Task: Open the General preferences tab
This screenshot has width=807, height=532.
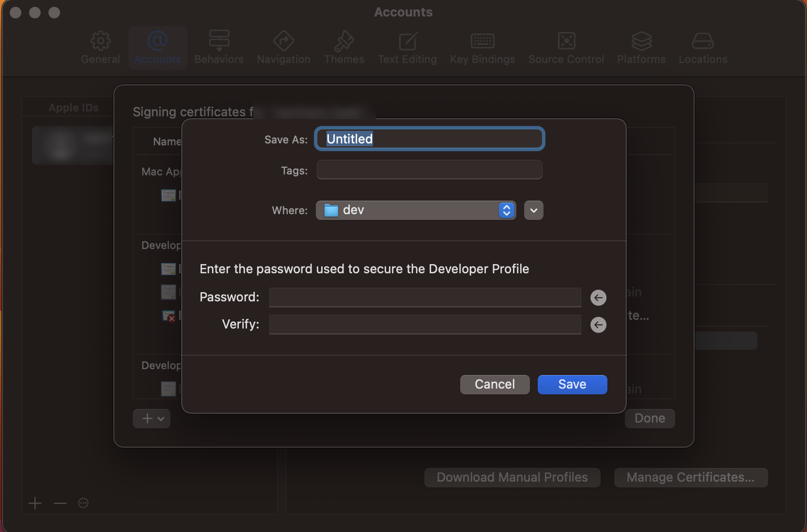Action: click(100, 48)
